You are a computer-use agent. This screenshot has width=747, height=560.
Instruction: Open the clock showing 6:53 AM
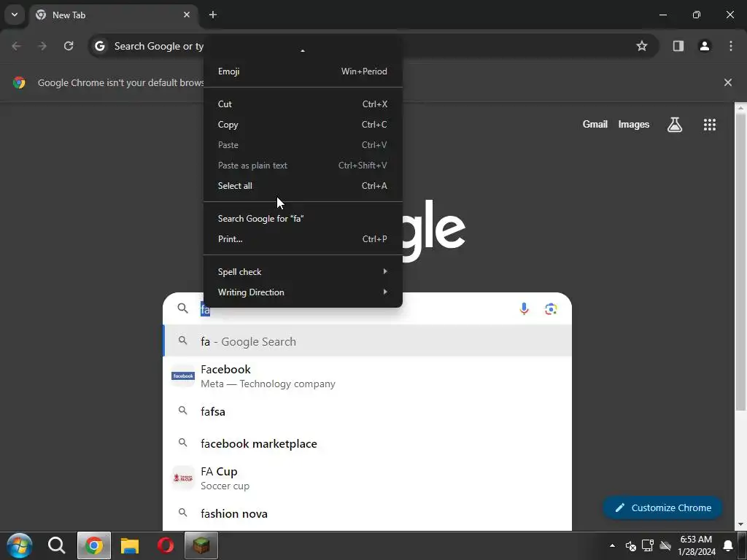(696, 545)
